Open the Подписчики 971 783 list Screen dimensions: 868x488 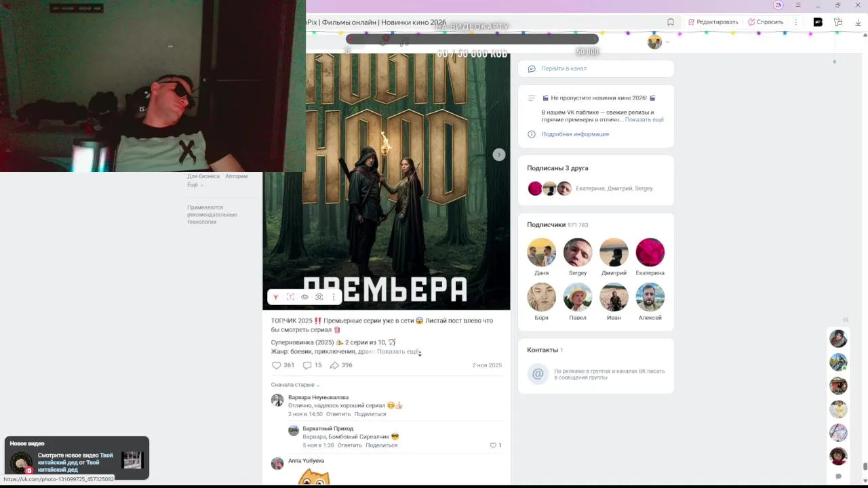click(x=557, y=225)
